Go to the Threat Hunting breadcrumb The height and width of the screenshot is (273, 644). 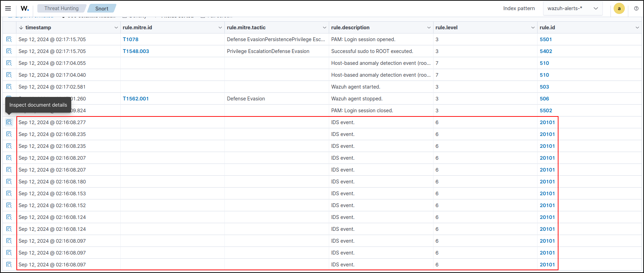(x=61, y=8)
